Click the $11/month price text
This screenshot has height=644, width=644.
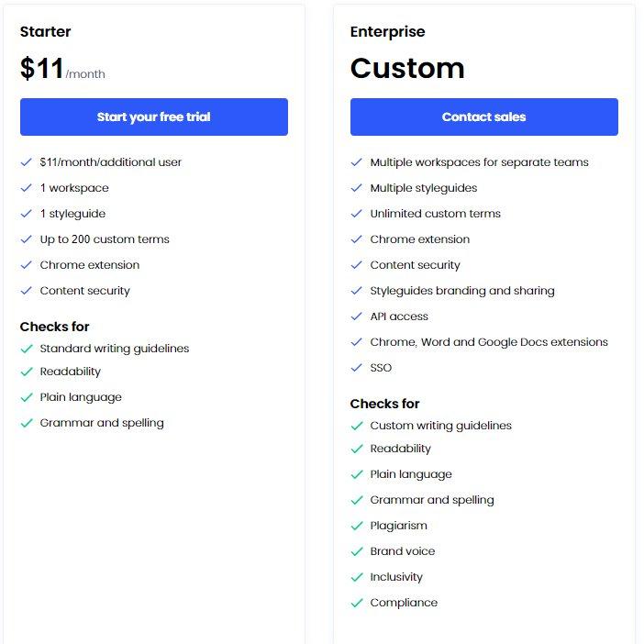(x=62, y=68)
